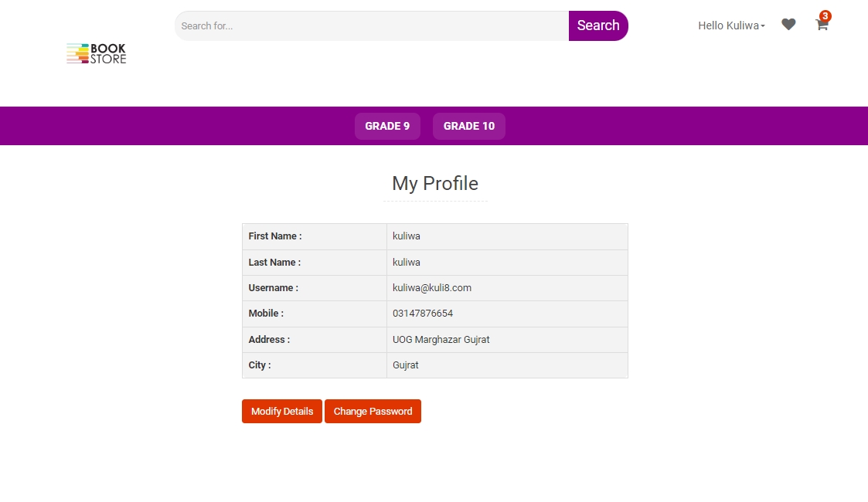
Task: Click the My Profile heading
Action: [435, 183]
